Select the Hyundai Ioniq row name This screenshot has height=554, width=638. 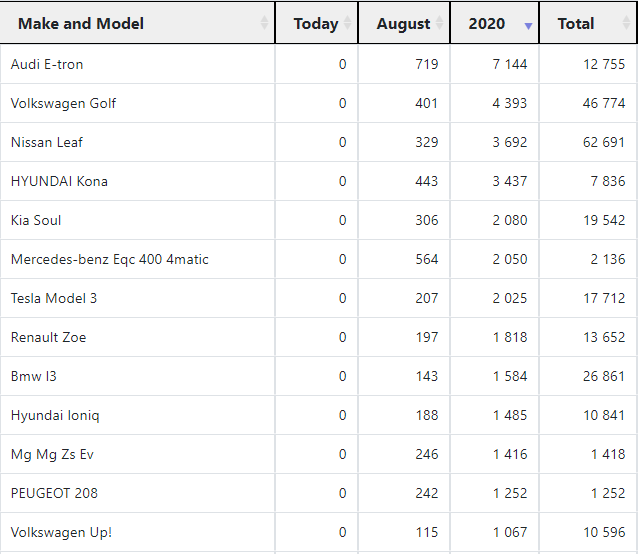[55, 415]
